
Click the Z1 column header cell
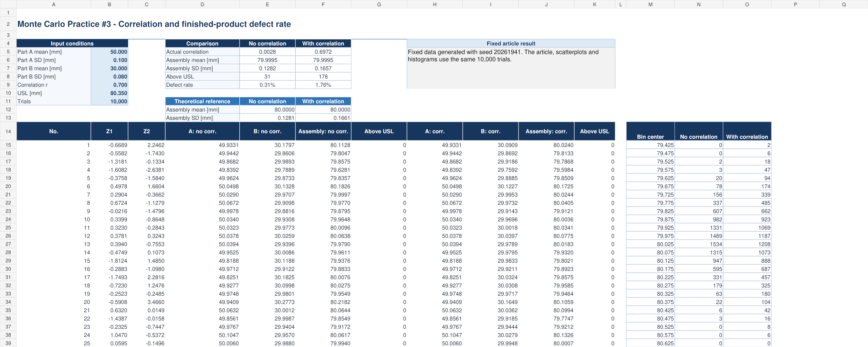109,131
